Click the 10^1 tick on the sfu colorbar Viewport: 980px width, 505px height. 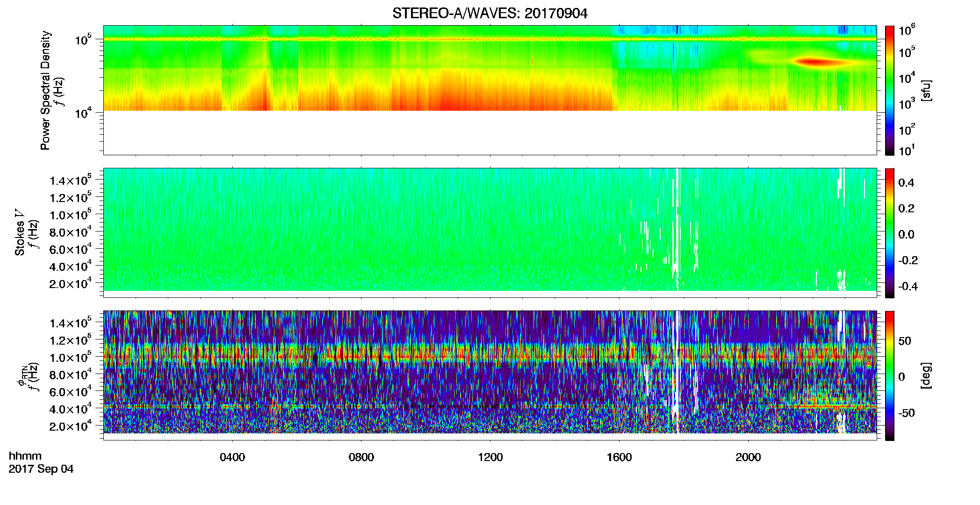[907, 151]
